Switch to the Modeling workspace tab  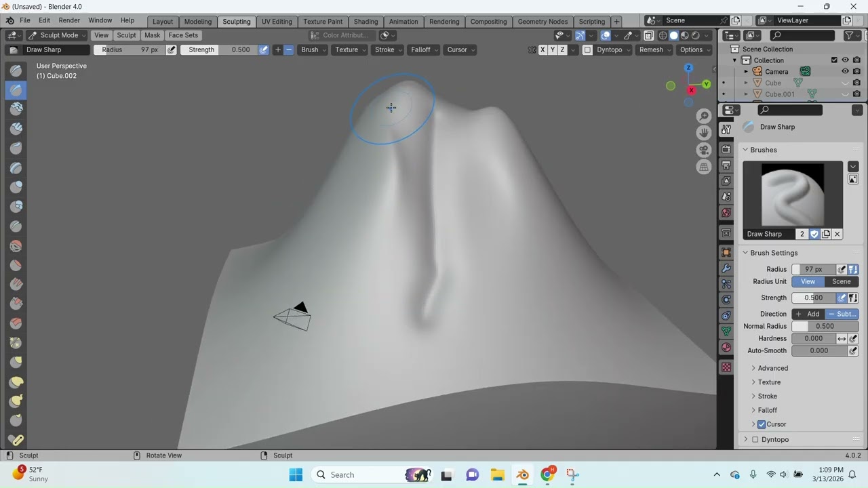pos(198,22)
